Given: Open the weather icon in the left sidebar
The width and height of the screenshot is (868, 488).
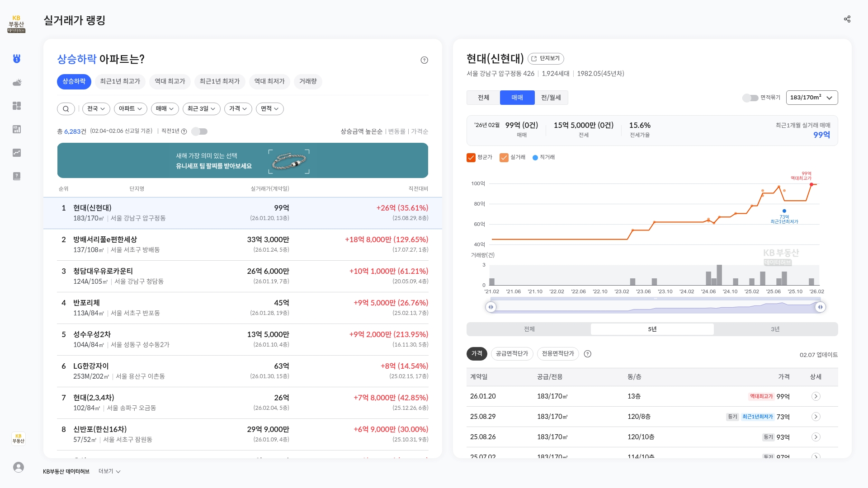Looking at the screenshot, I should 17,82.
